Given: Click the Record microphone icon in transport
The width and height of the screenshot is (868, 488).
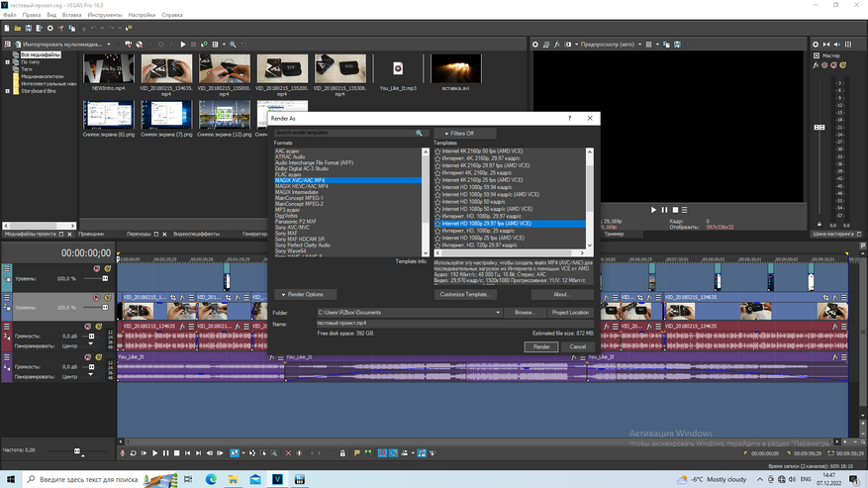Looking at the screenshot, I should click(x=124, y=452).
